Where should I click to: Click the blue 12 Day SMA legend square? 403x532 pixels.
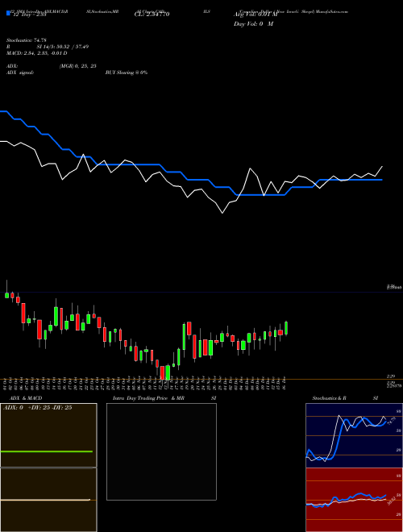[x=8, y=13]
